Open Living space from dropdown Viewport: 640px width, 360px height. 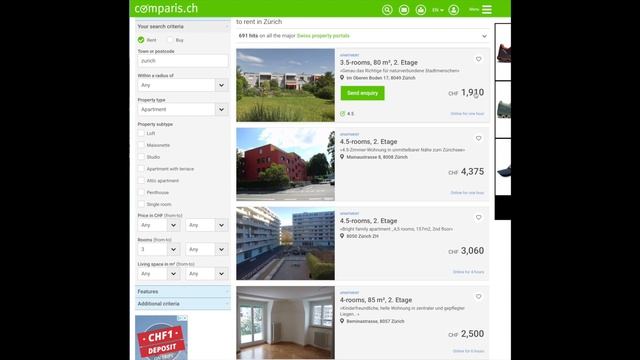pyautogui.click(x=159, y=274)
